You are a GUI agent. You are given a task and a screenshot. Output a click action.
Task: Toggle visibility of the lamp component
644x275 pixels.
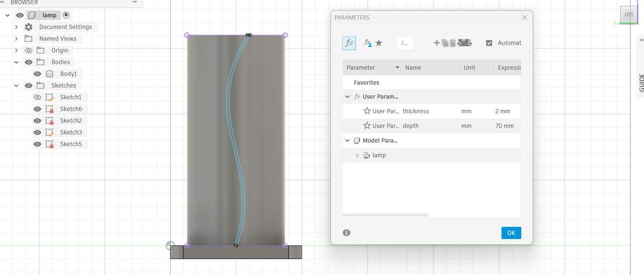[x=20, y=15]
